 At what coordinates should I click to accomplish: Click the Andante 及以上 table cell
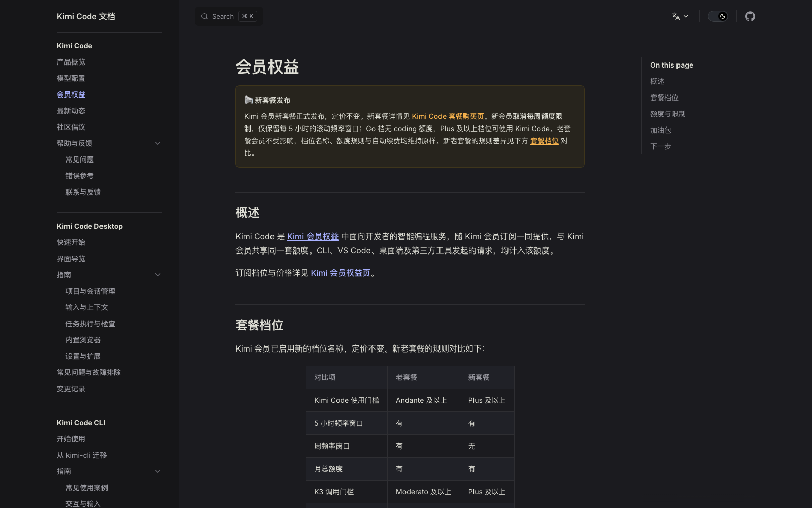(x=424, y=400)
